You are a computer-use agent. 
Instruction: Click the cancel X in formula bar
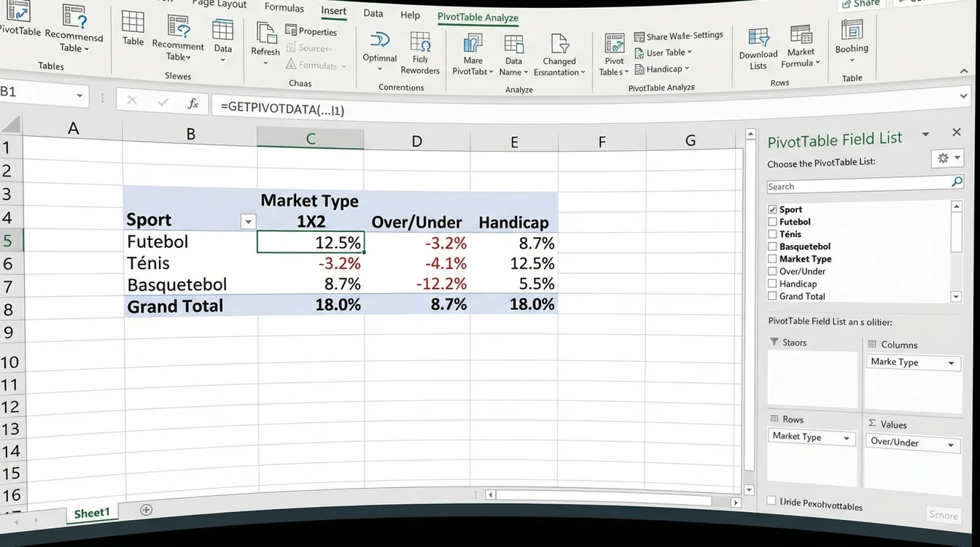(x=132, y=101)
